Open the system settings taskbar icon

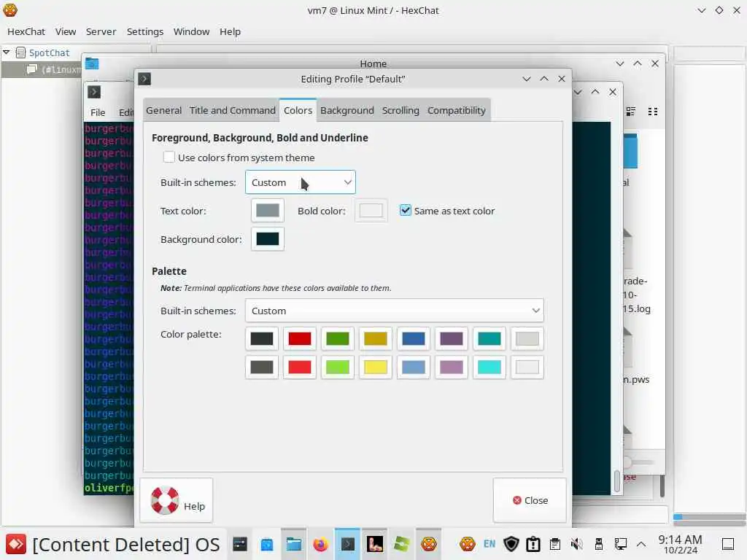click(x=239, y=544)
